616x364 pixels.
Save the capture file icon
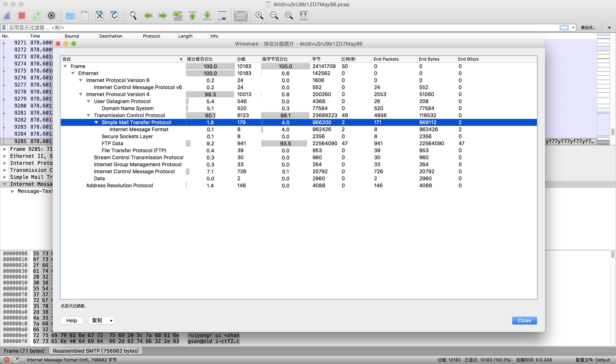pyautogui.click(x=85, y=16)
